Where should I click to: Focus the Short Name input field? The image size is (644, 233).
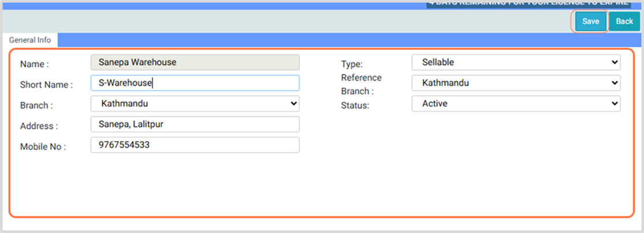point(195,83)
